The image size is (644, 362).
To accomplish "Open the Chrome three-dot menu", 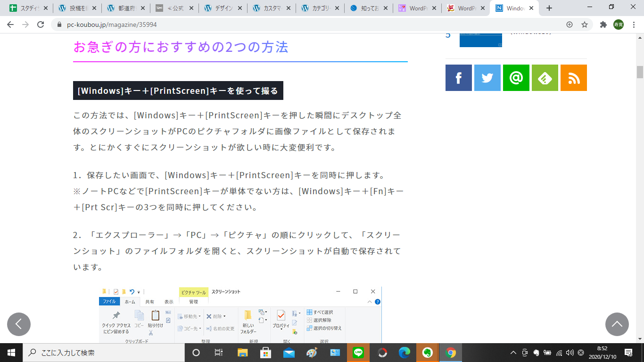I will (x=634, y=25).
